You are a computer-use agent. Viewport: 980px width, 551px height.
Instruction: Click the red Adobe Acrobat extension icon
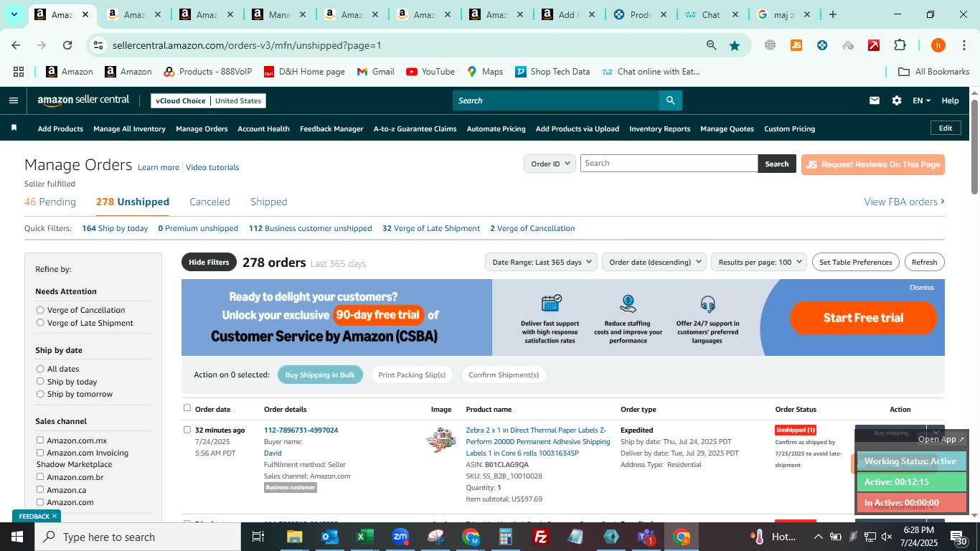pyautogui.click(x=874, y=45)
